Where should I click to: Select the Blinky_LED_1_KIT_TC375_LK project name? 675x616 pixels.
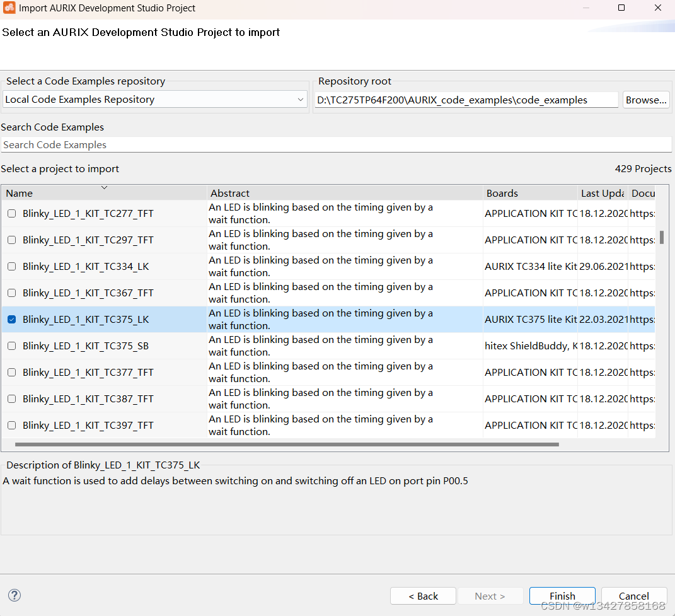(x=86, y=320)
